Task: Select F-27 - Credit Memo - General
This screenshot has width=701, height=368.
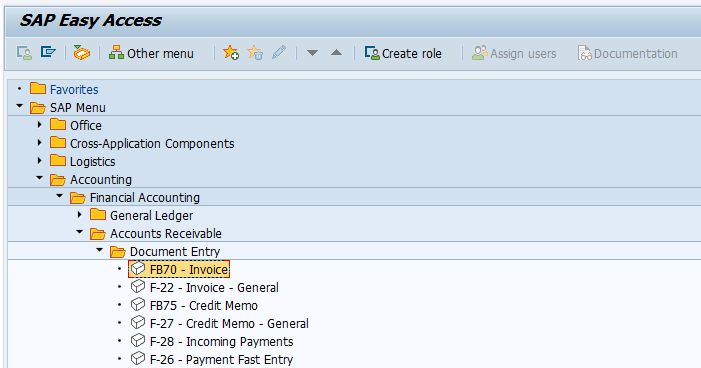Action: (229, 323)
